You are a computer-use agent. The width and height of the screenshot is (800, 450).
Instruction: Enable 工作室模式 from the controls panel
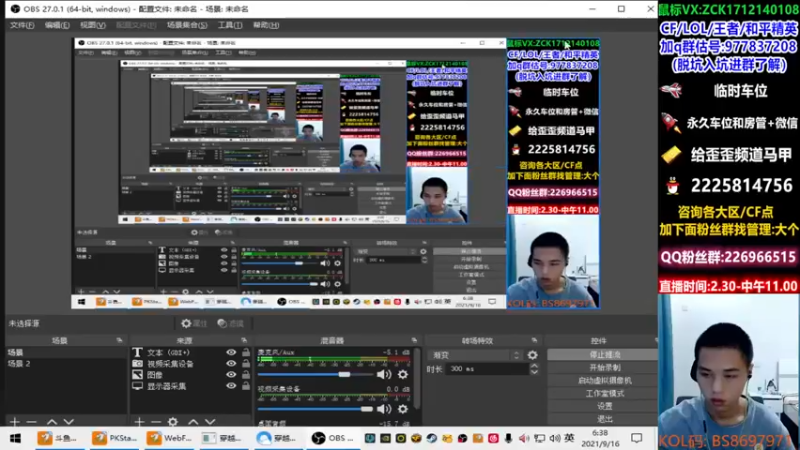point(604,393)
